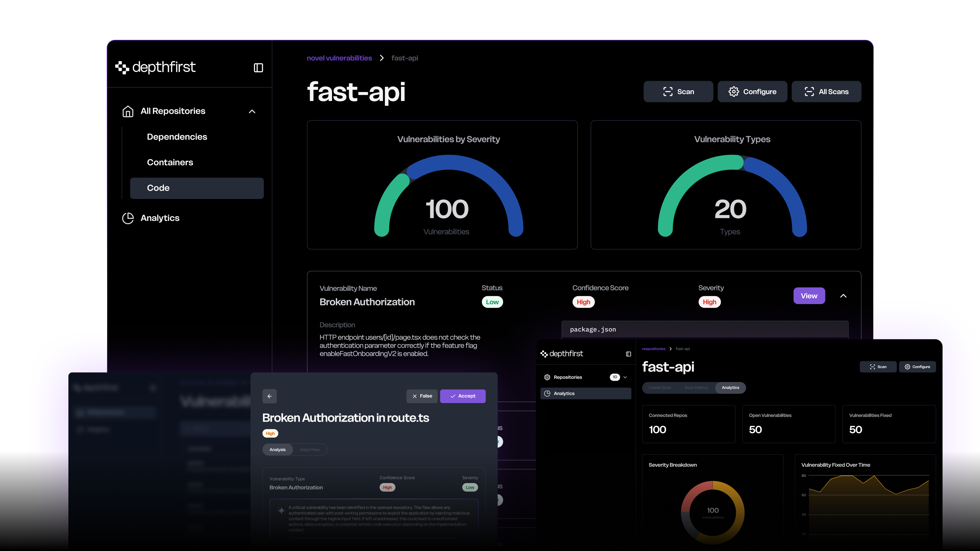Toggle sidebar panel icon in analytics window

[x=629, y=354]
